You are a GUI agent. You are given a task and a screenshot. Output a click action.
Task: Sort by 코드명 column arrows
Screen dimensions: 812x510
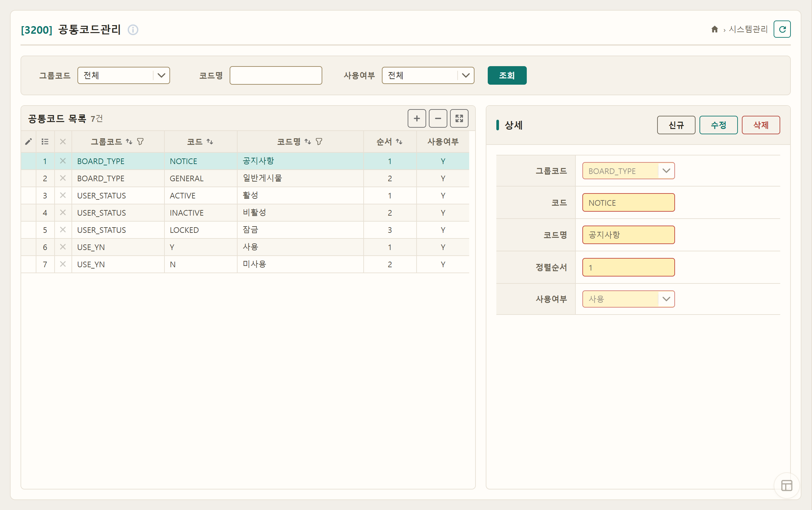click(x=307, y=142)
